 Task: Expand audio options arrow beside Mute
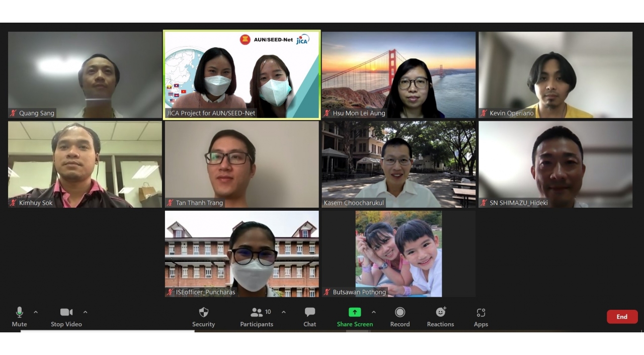(36, 312)
